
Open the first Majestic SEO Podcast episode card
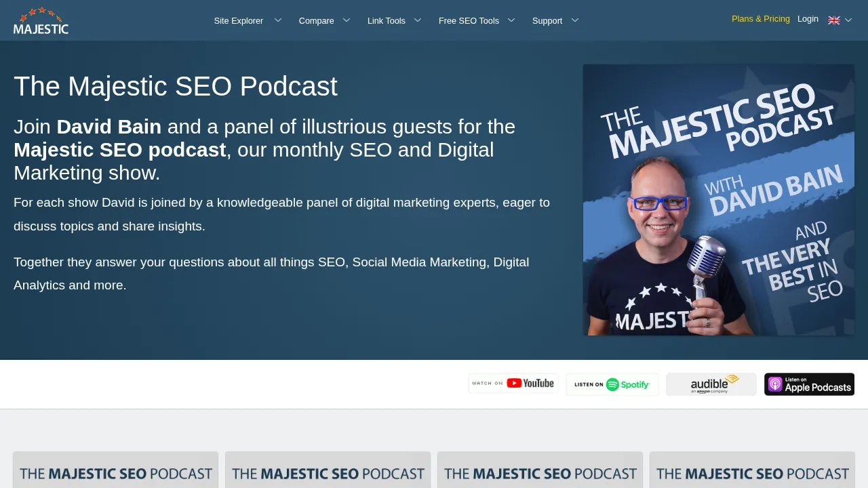(116, 470)
